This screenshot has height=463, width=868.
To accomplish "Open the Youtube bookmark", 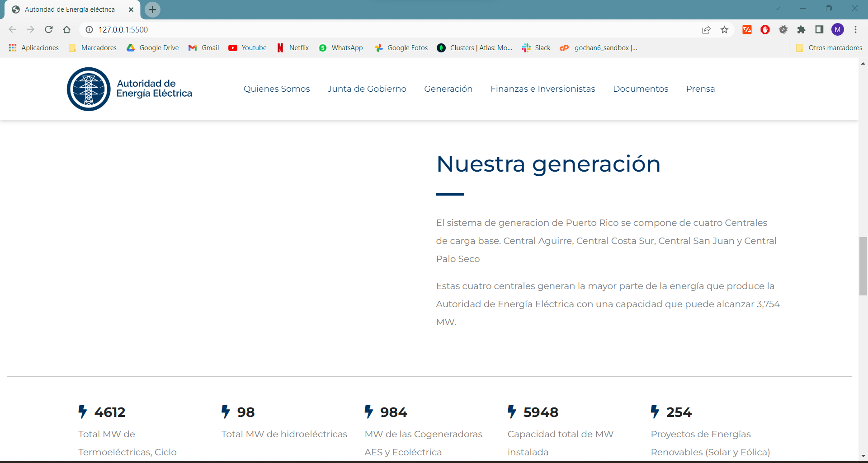I will [248, 48].
